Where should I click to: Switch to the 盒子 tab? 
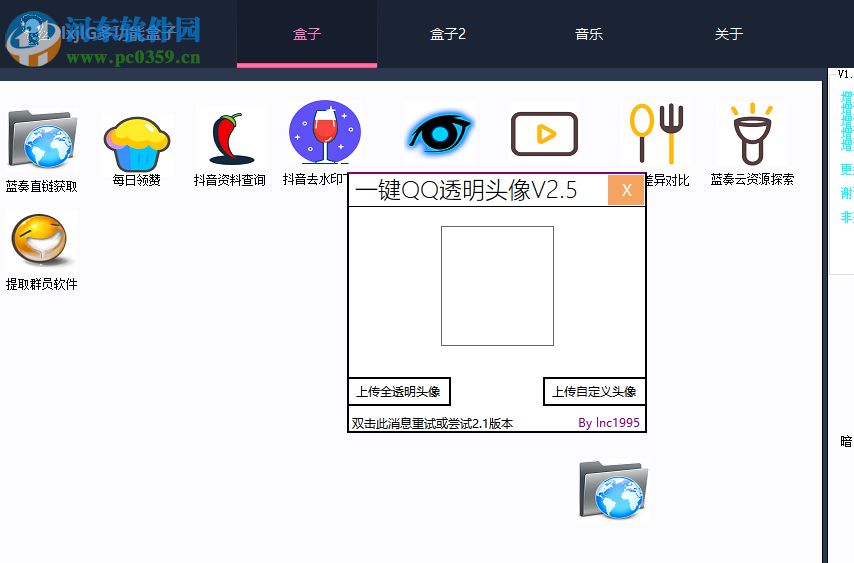[x=307, y=34]
